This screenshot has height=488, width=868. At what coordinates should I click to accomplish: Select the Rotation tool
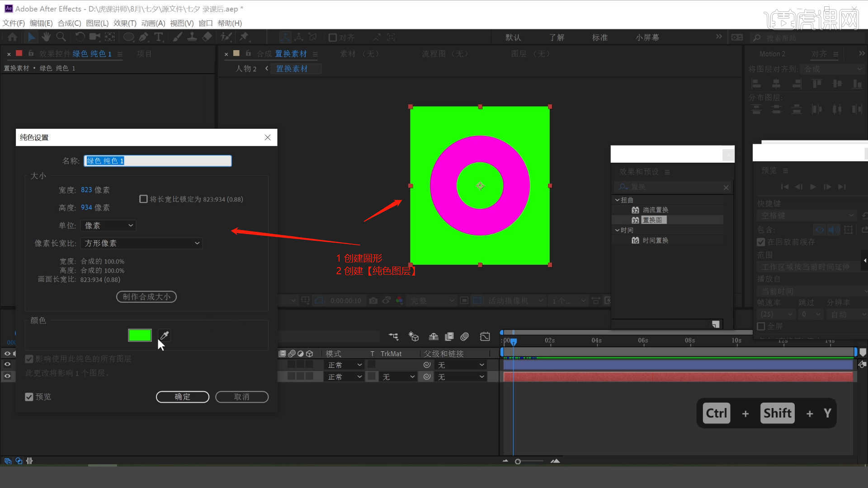[80, 37]
